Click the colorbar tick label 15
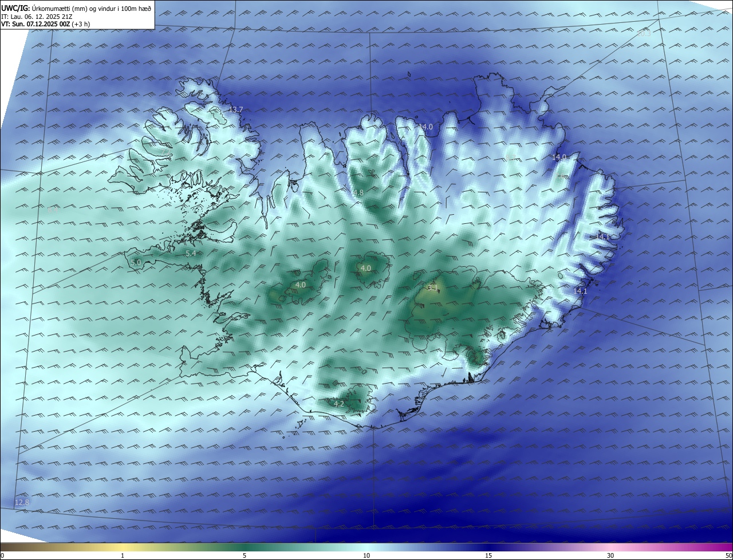 488,555
